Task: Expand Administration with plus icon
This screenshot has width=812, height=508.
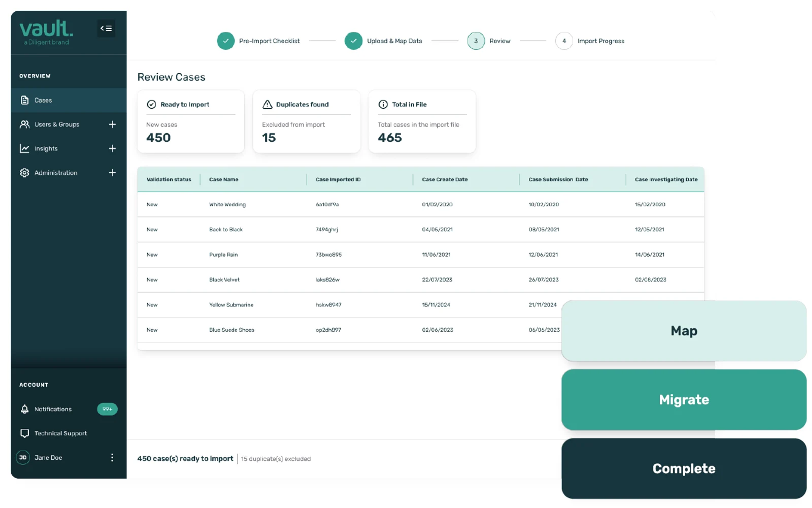Action: pyautogui.click(x=112, y=173)
